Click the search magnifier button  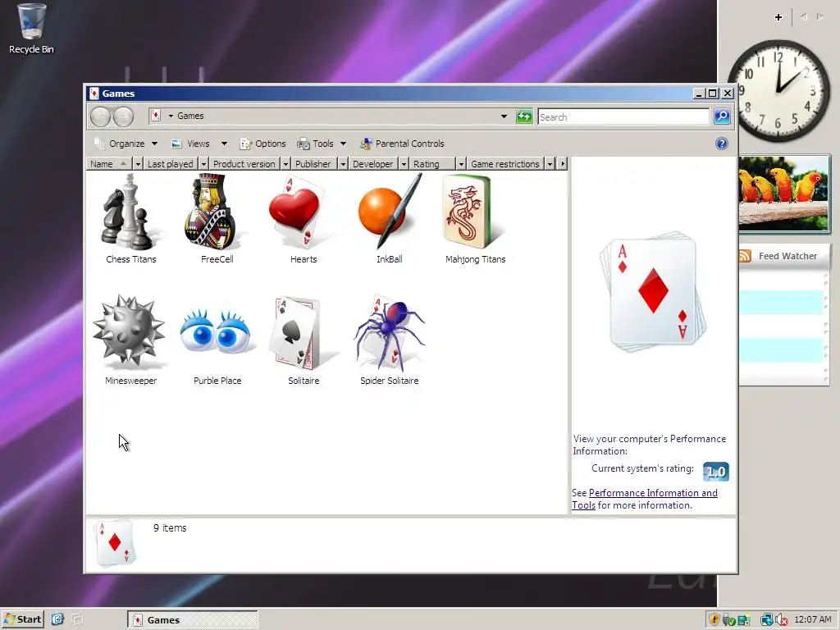(x=722, y=116)
